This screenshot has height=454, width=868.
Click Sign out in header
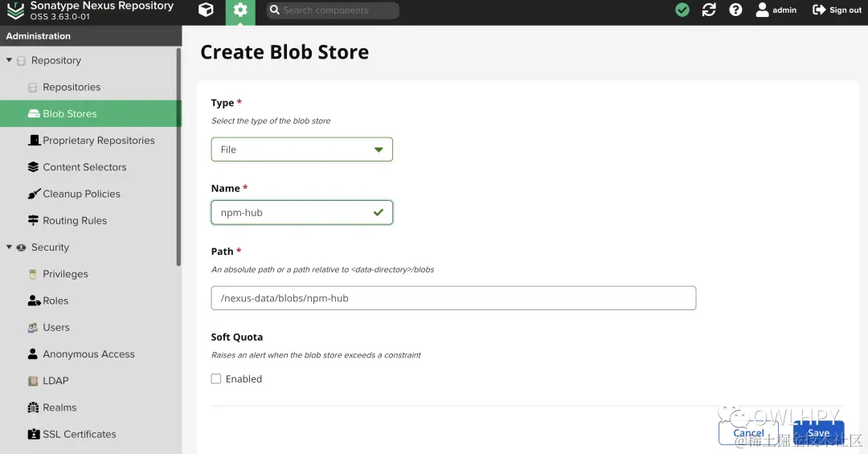click(x=837, y=10)
